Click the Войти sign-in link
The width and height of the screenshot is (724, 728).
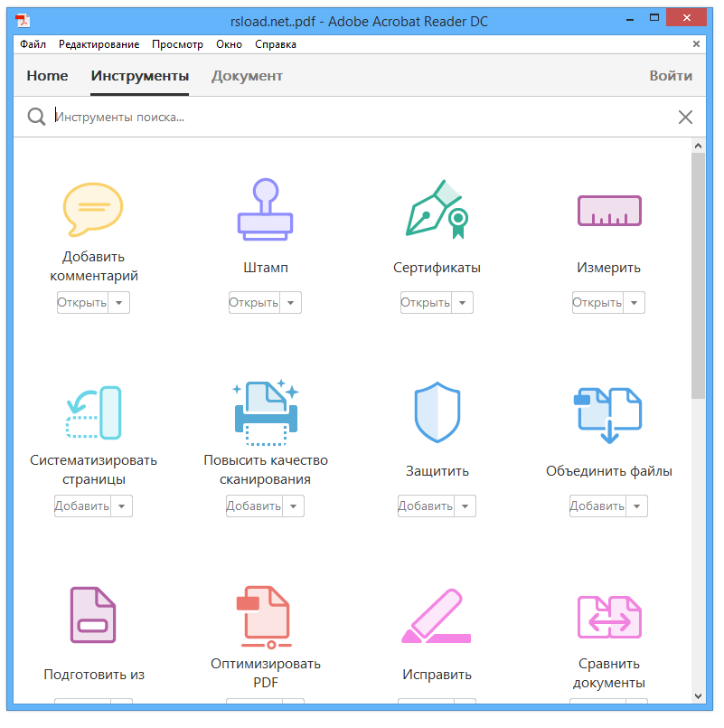pos(671,76)
